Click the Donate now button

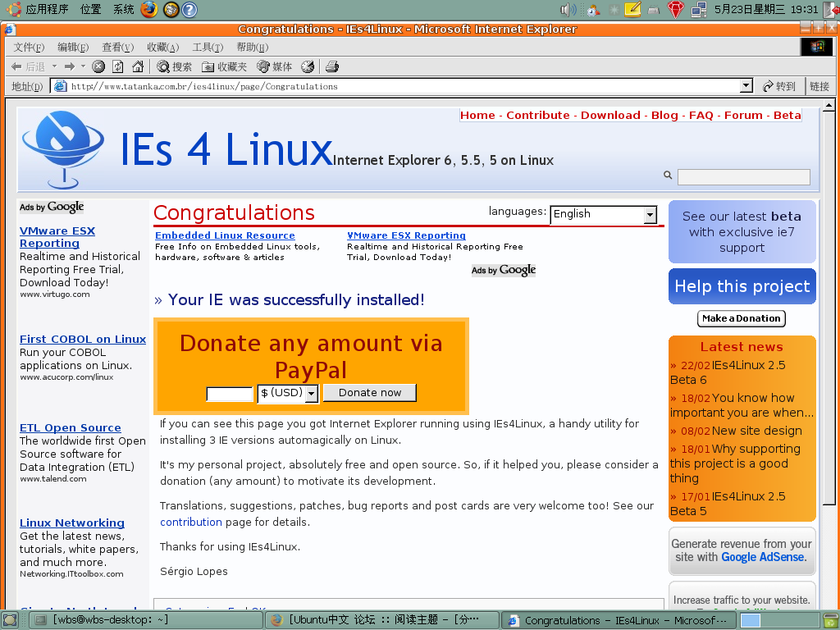(370, 393)
